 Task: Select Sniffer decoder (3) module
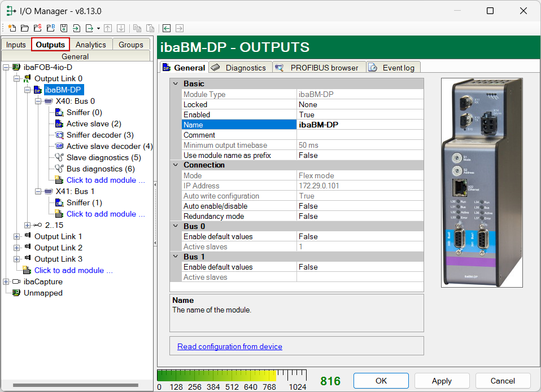pyautogui.click(x=100, y=135)
